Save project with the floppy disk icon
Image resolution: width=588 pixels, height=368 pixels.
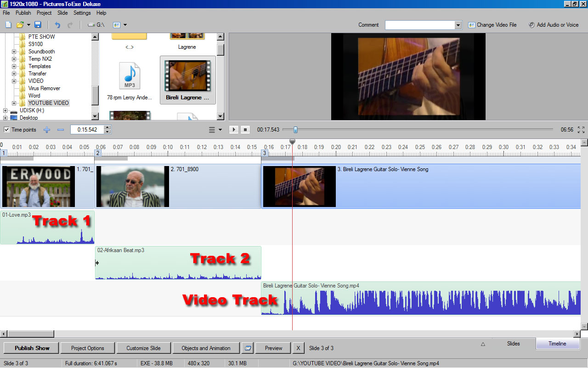point(38,25)
